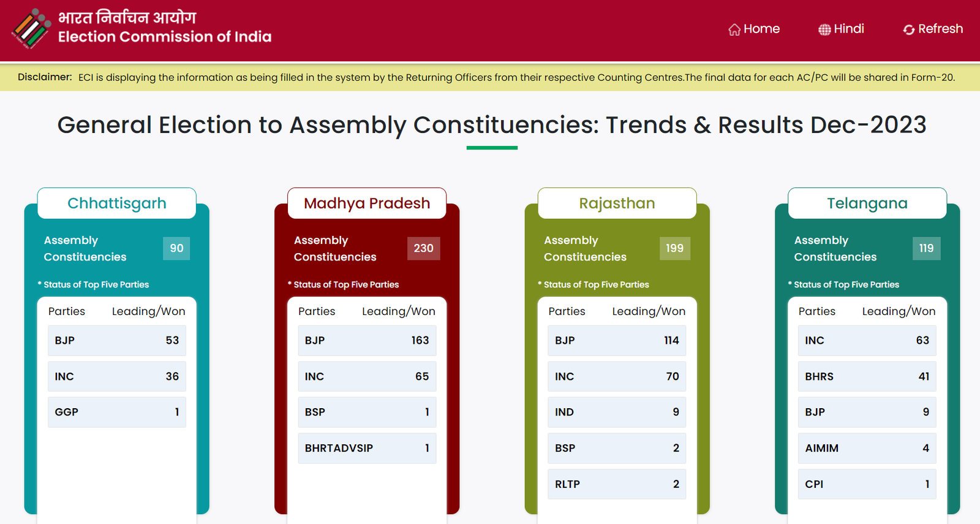
Task: Click 'Parties' column header in Telangana table
Action: [x=817, y=311]
